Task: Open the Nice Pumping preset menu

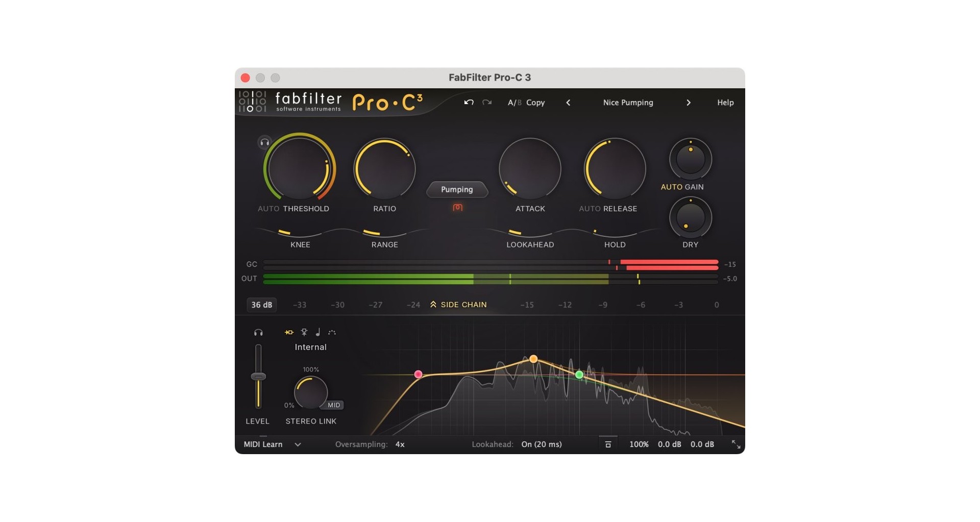Action: [628, 103]
